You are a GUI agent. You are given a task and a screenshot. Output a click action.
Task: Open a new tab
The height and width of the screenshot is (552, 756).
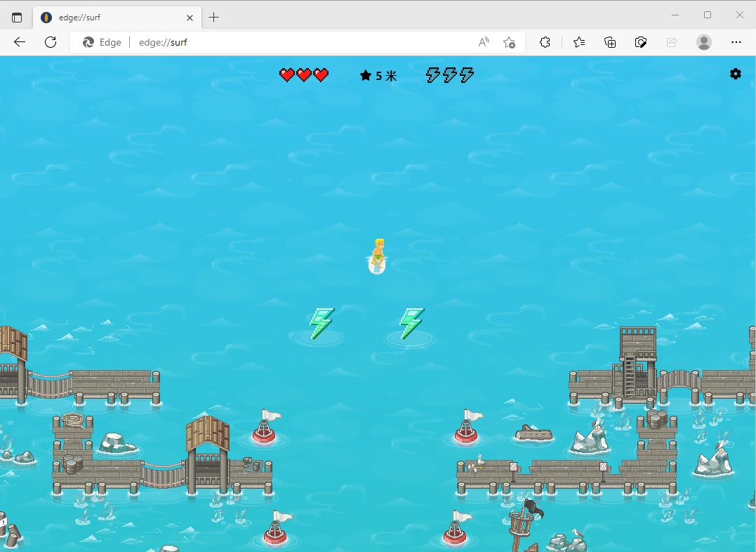pos(213,18)
